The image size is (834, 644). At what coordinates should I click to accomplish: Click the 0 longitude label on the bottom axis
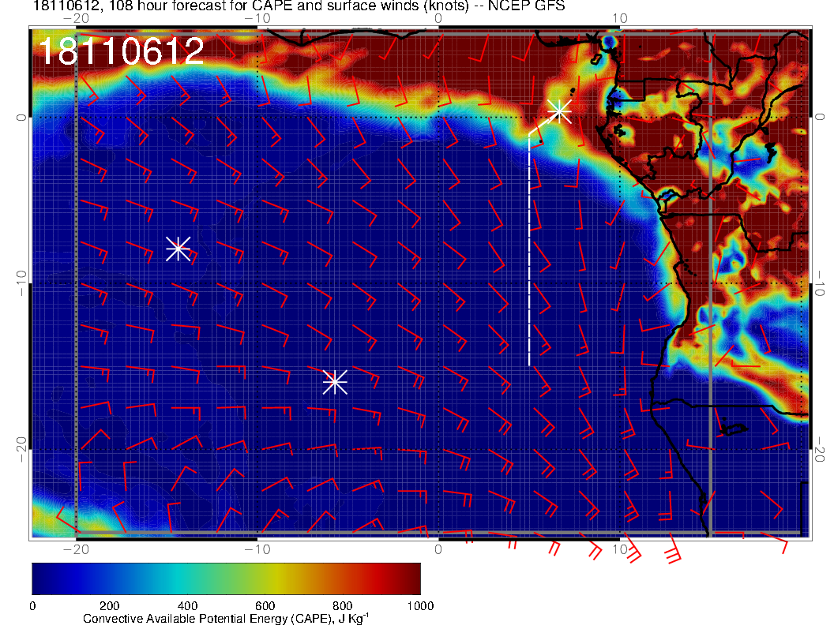[x=438, y=549]
